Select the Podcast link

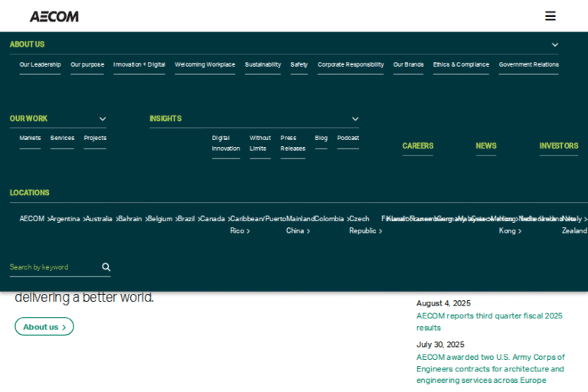tap(348, 139)
